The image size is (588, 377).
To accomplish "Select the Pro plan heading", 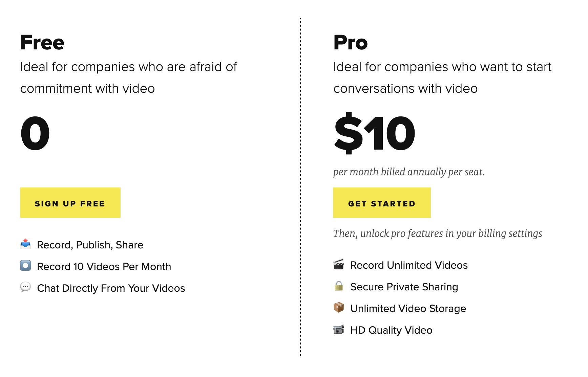I will (x=351, y=43).
